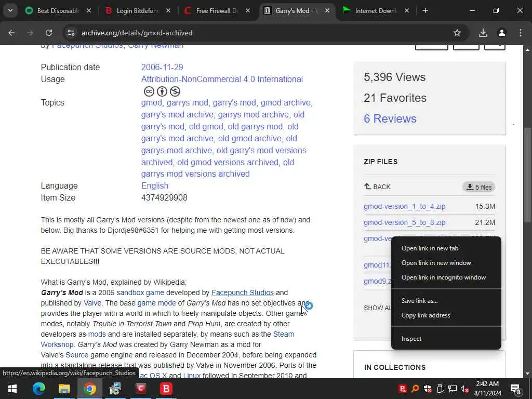This screenshot has width=532, height=399.
Task: Open the English language link
Action: [x=155, y=185]
